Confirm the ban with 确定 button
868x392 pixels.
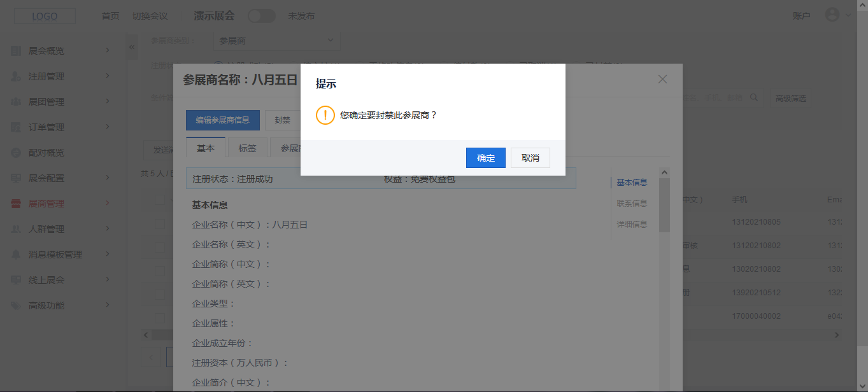point(485,158)
